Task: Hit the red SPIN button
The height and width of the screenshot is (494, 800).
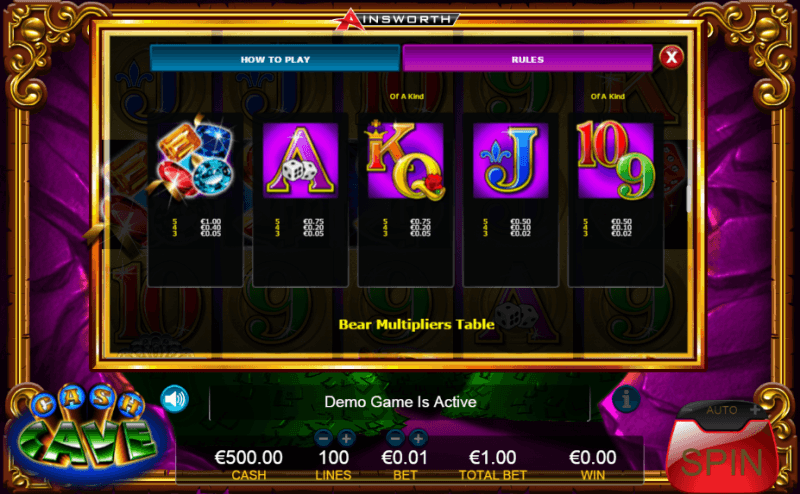Action: click(x=721, y=455)
